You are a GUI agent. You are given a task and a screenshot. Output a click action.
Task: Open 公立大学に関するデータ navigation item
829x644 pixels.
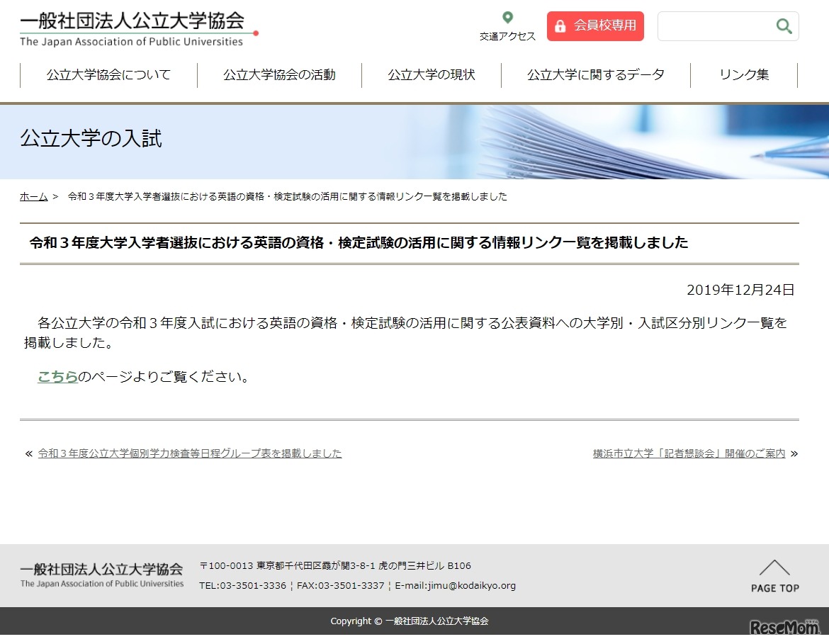[x=594, y=74]
